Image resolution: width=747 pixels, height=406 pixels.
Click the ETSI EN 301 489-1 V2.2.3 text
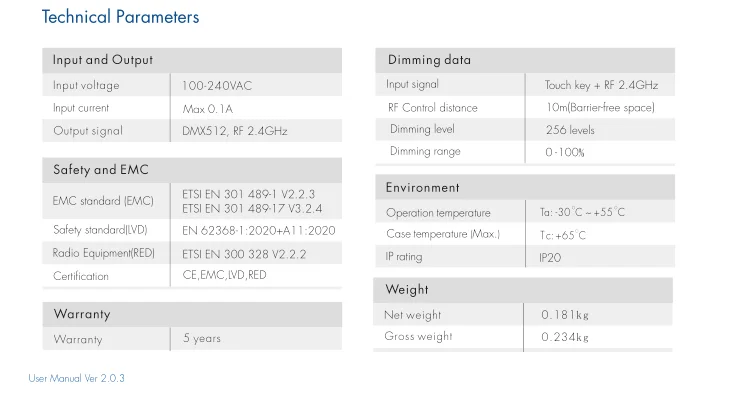click(x=249, y=194)
